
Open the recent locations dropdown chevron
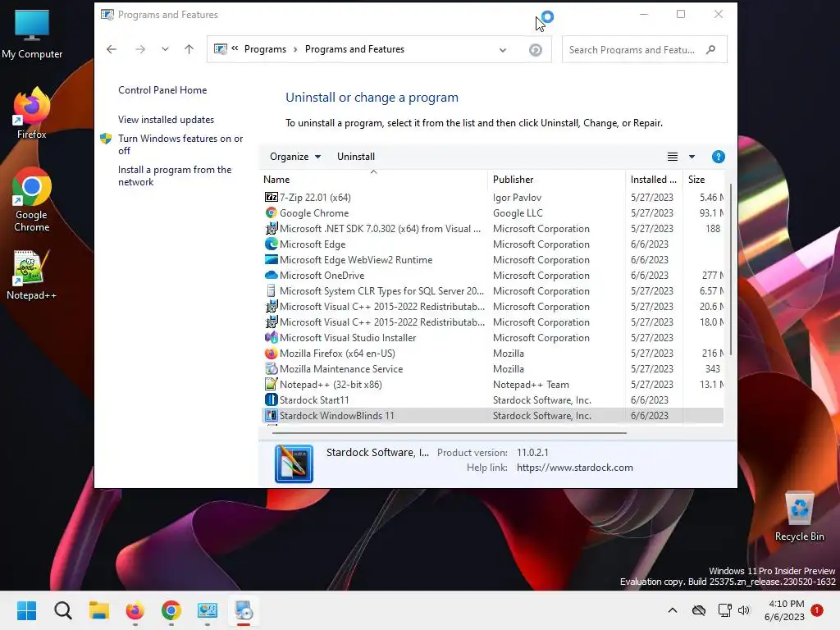[x=165, y=49]
